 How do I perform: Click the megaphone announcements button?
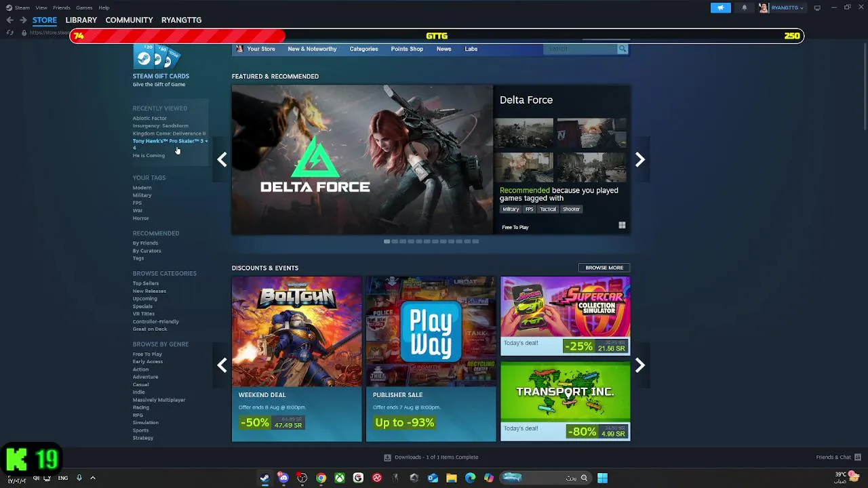click(720, 7)
